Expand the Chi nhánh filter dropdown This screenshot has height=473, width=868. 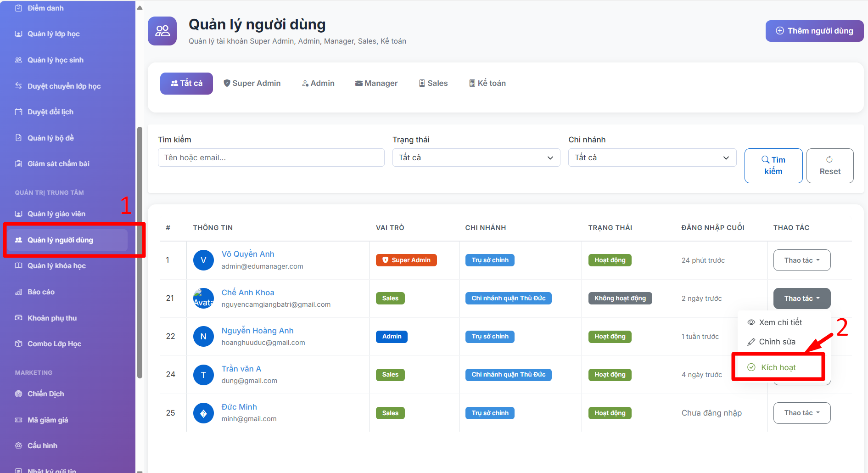[652, 158]
